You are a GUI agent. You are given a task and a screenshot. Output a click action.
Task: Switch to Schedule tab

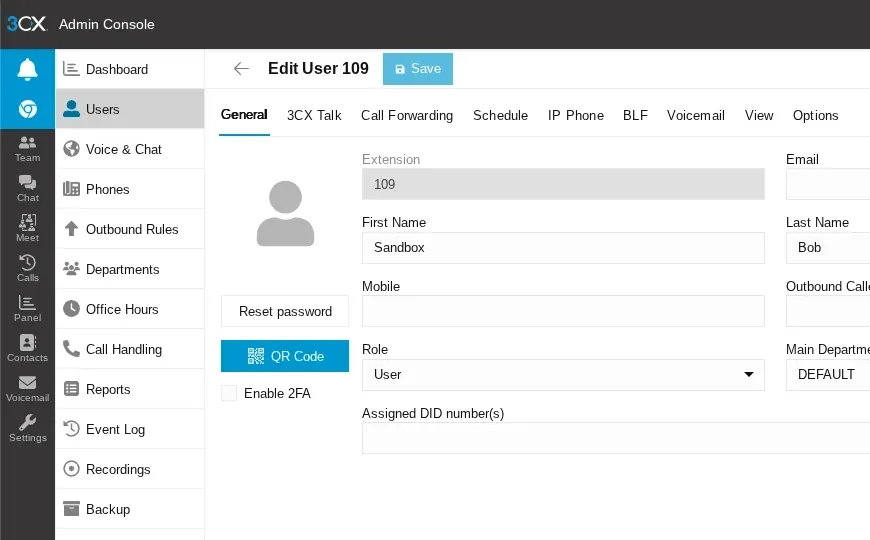click(500, 115)
